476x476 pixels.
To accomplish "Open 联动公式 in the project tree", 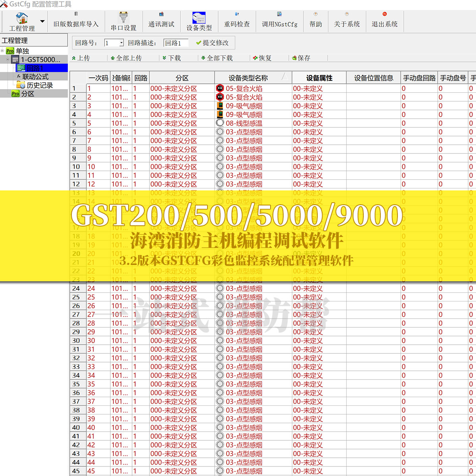I will [x=35, y=77].
